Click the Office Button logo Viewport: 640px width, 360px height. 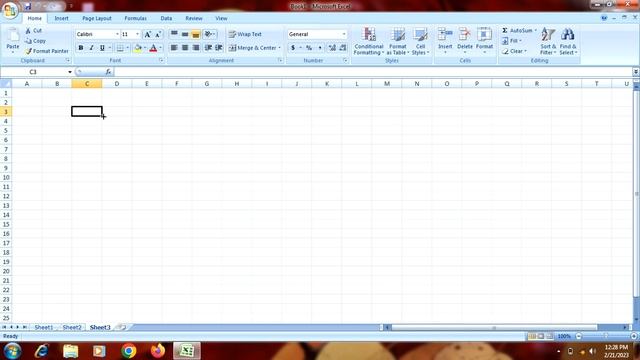(x=10, y=10)
